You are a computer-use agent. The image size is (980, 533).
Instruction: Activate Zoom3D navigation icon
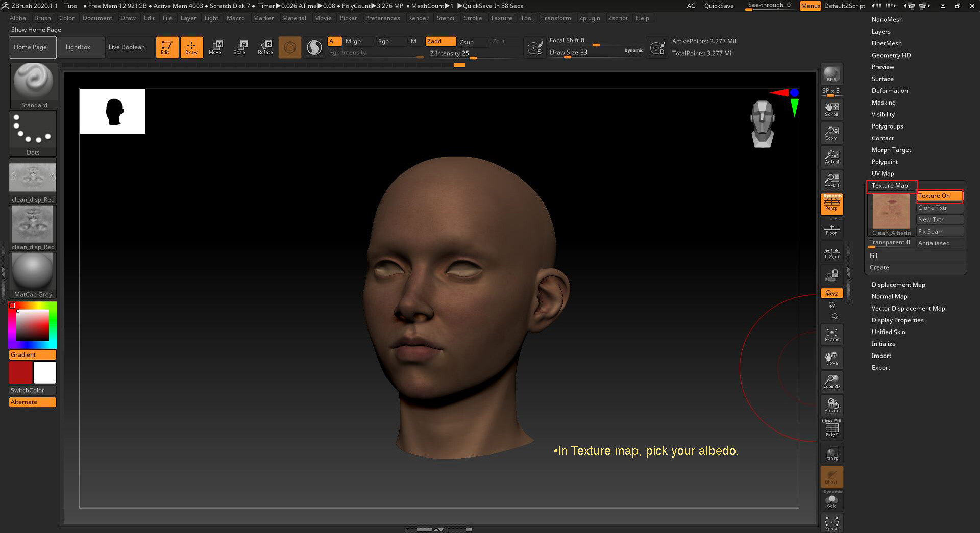click(831, 382)
